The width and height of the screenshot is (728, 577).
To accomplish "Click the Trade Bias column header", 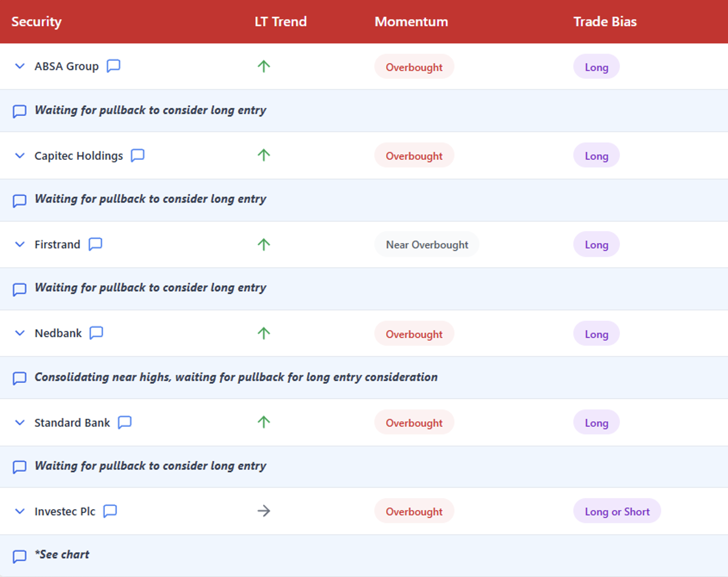I will (605, 21).
